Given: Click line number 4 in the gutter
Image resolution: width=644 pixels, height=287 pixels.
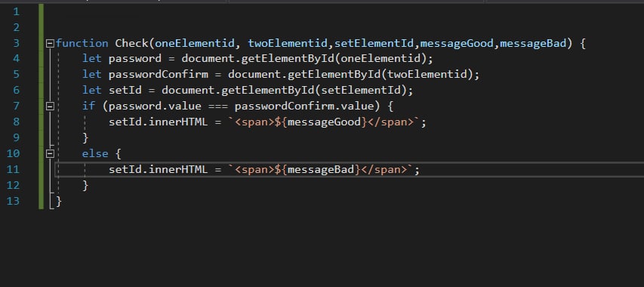Looking at the screenshot, I should point(17,59).
